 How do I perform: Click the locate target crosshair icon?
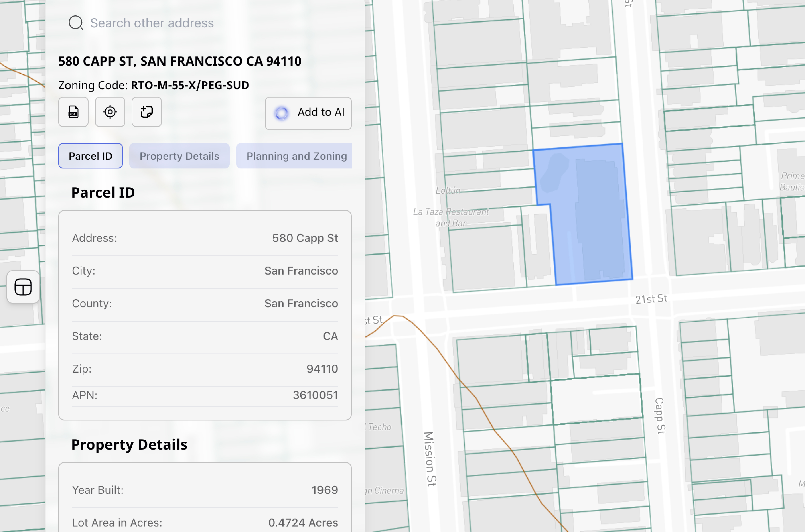110,112
